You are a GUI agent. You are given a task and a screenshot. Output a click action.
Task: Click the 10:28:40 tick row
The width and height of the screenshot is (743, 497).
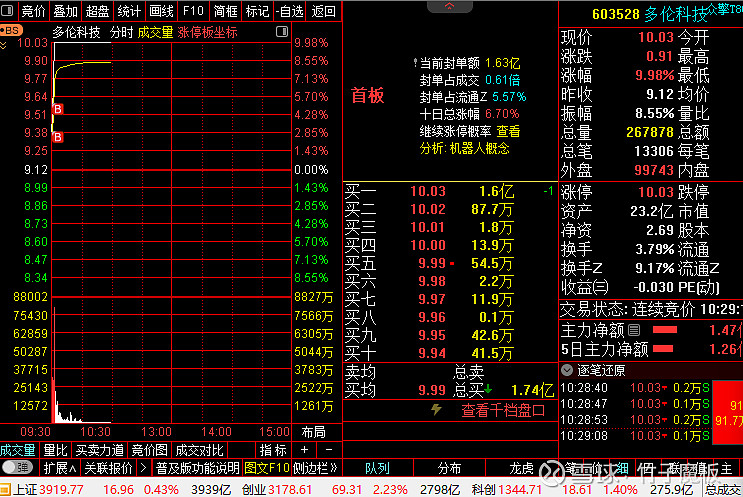(x=635, y=388)
